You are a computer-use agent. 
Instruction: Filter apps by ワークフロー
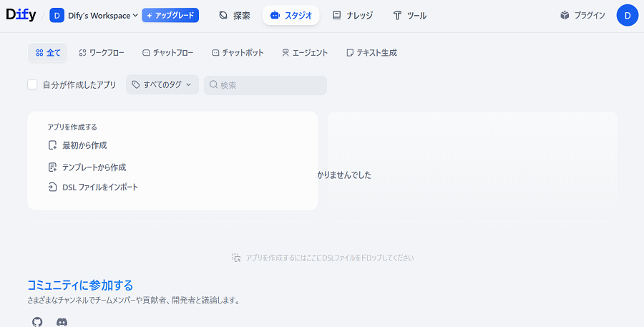pyautogui.click(x=101, y=53)
